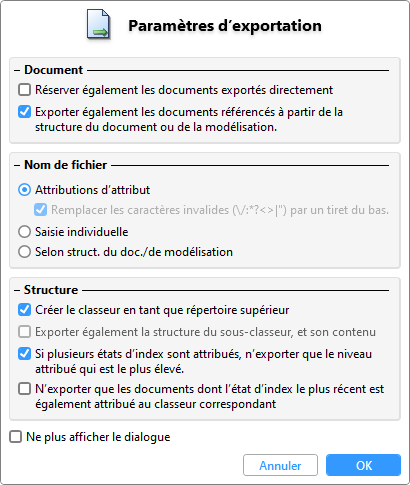
Task: Click the Annuler button
Action: [280, 465]
